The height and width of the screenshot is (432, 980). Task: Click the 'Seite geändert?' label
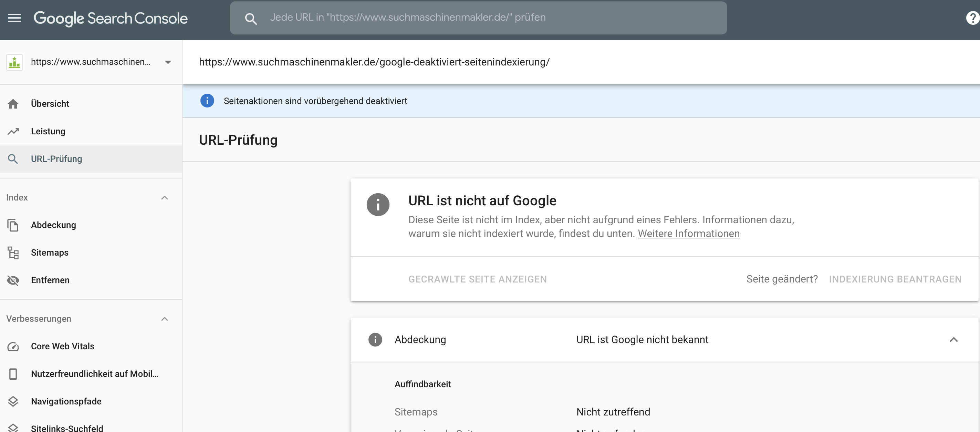pyautogui.click(x=782, y=279)
